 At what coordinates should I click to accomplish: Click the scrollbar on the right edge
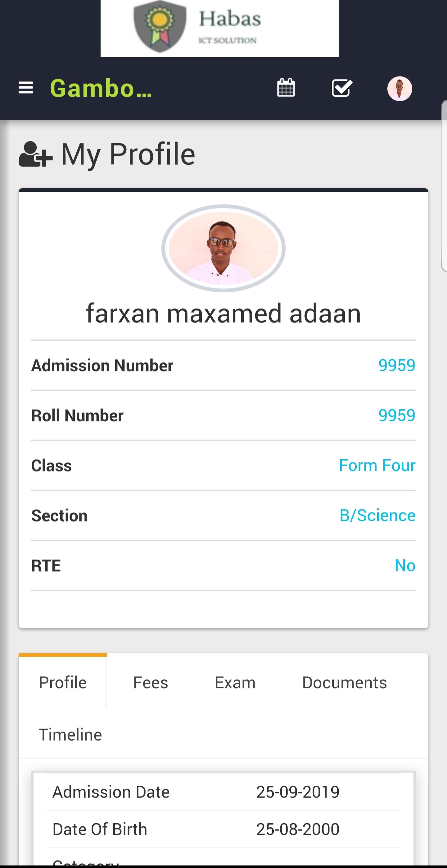[x=443, y=189]
